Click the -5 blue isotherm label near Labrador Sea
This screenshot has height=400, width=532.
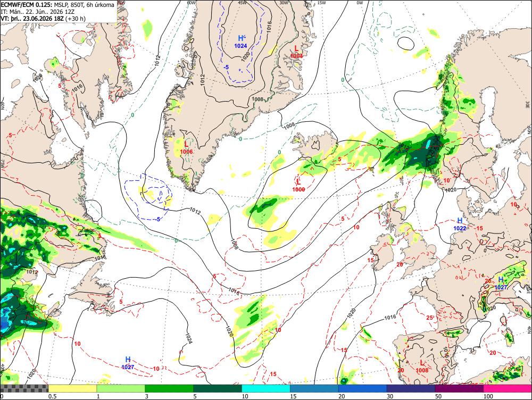click(x=157, y=219)
